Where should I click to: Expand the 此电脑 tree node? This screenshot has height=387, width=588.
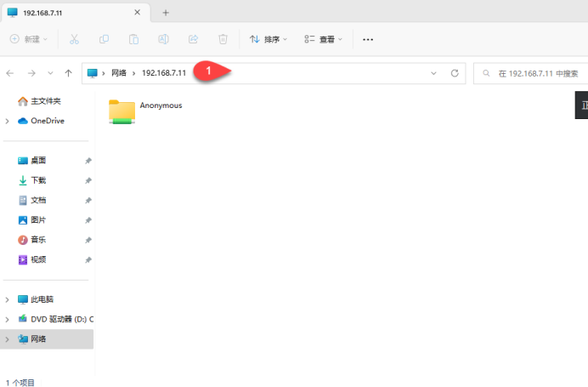[x=8, y=299]
